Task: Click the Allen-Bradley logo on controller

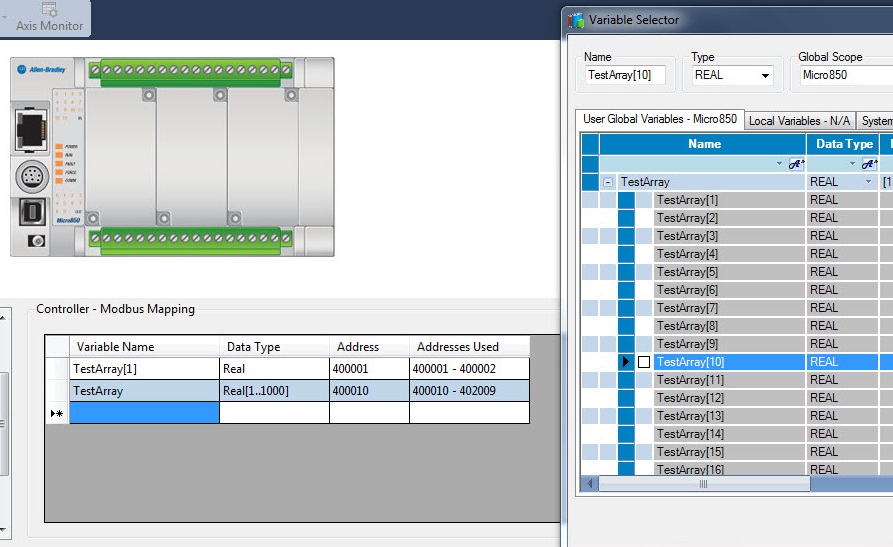Action: click(x=42, y=70)
